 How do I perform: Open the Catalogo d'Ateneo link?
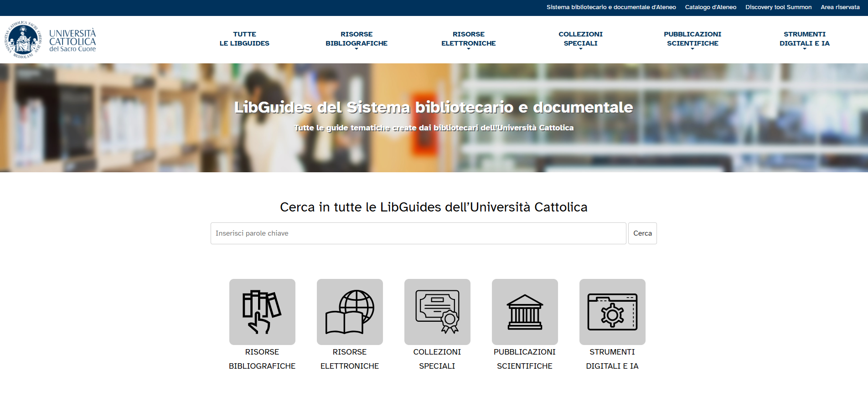click(x=710, y=7)
